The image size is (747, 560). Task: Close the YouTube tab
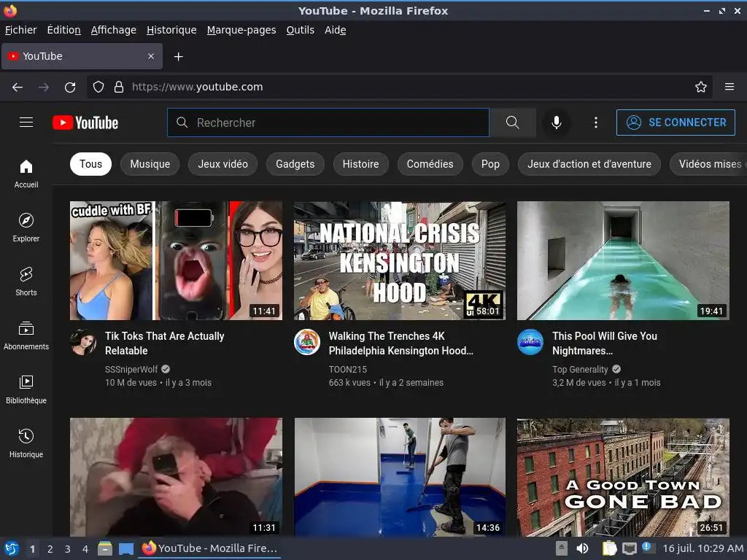tap(151, 56)
